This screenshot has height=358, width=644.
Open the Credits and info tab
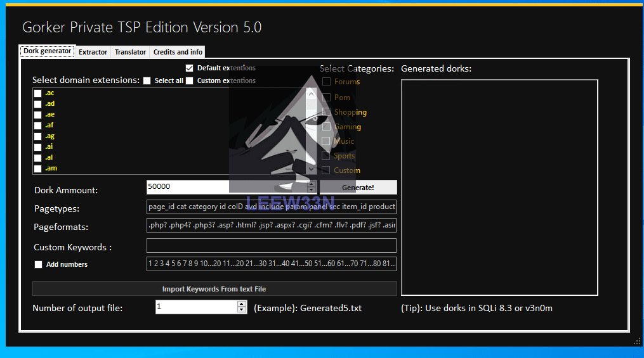(x=178, y=52)
